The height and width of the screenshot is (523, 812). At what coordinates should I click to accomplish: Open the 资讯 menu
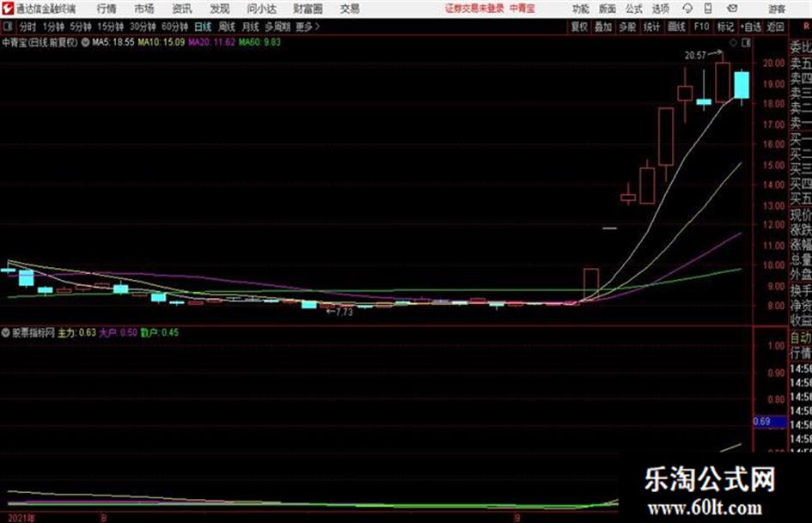pyautogui.click(x=182, y=9)
